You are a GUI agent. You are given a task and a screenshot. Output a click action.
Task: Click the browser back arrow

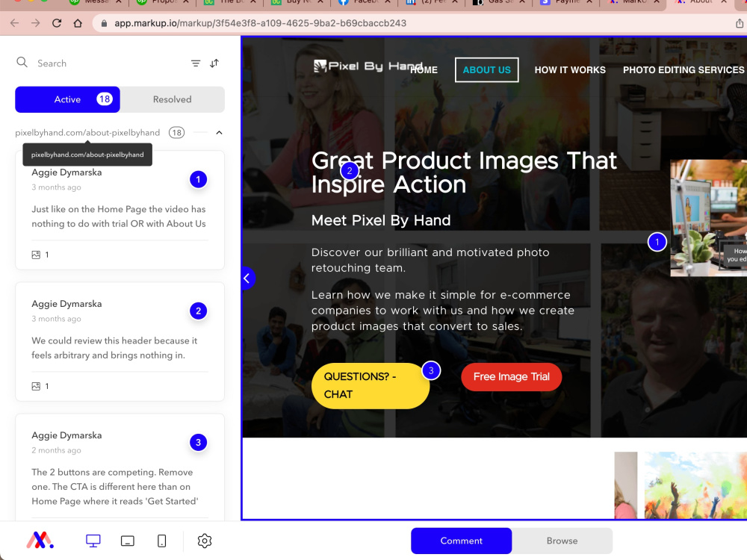pos(14,23)
